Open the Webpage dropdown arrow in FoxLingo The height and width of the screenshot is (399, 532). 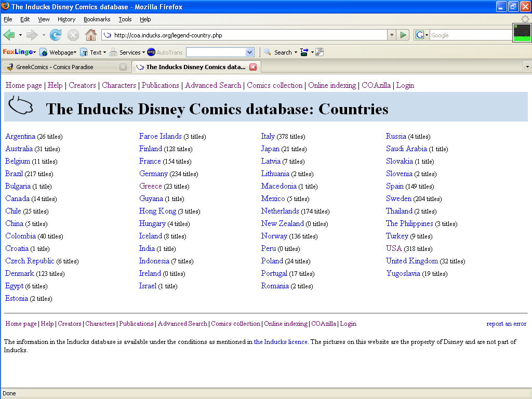pyautogui.click(x=75, y=52)
